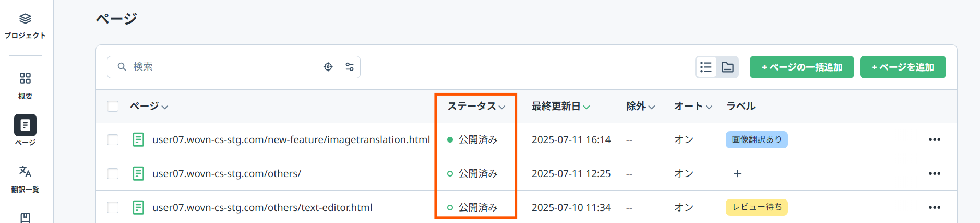Screen dimensions: 980x223
Task: Click into the 検索 search field
Action: [x=219, y=67]
